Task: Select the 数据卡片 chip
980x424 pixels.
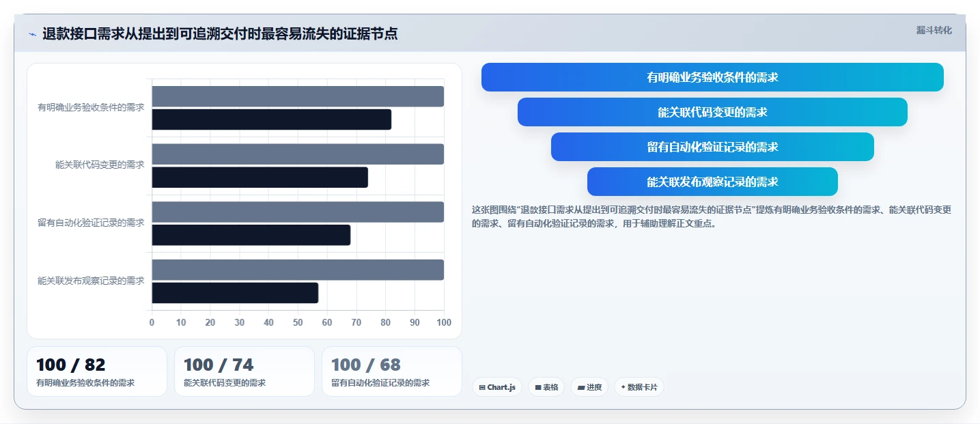Action: click(x=639, y=387)
